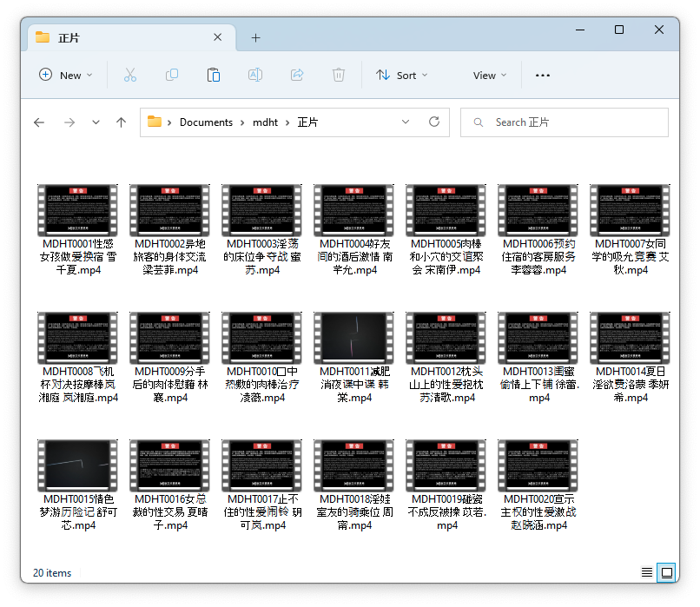Go up one folder level
The image size is (700, 607).
121,122
